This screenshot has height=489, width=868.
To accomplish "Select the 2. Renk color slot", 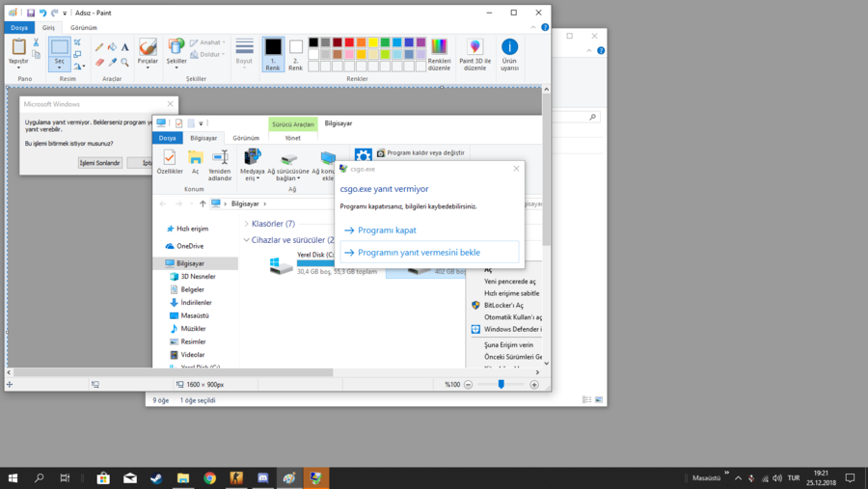I will [x=296, y=54].
